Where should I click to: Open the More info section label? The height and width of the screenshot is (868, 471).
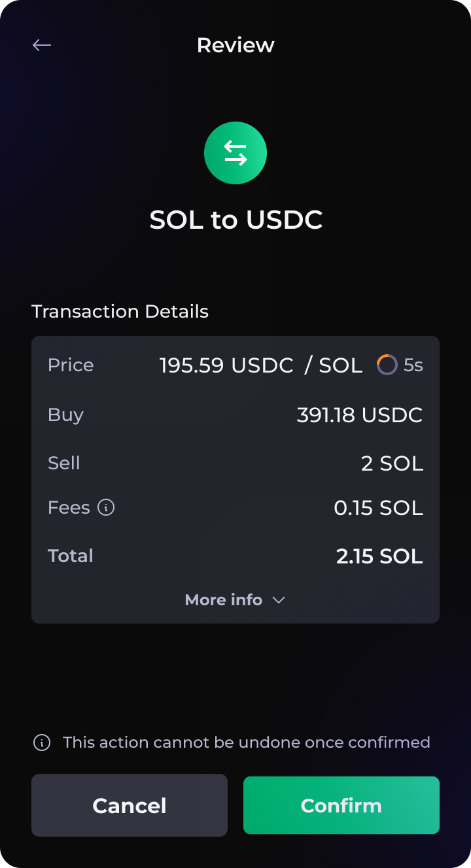(x=224, y=600)
